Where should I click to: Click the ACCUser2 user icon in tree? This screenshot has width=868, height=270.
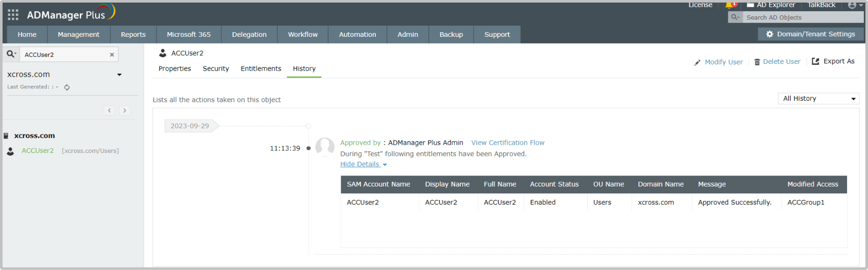click(10, 151)
